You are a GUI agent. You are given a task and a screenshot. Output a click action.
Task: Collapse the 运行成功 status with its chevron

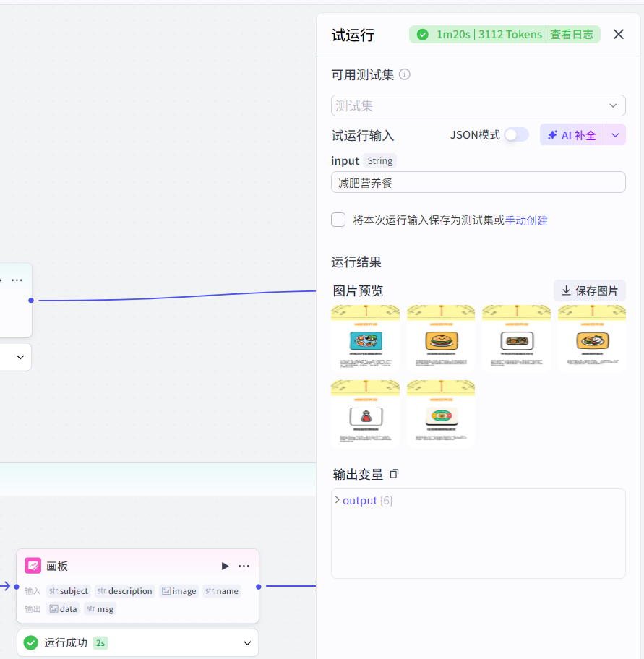246,642
